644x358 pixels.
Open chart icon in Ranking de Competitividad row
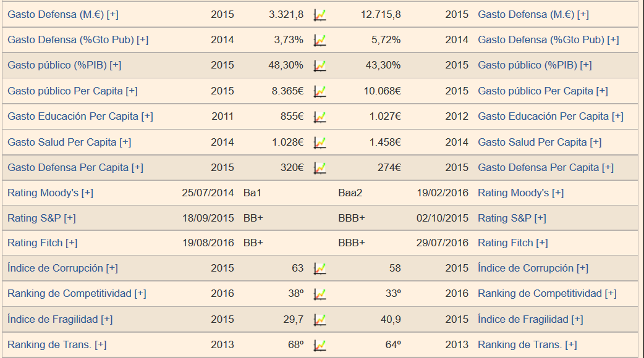coord(320,294)
